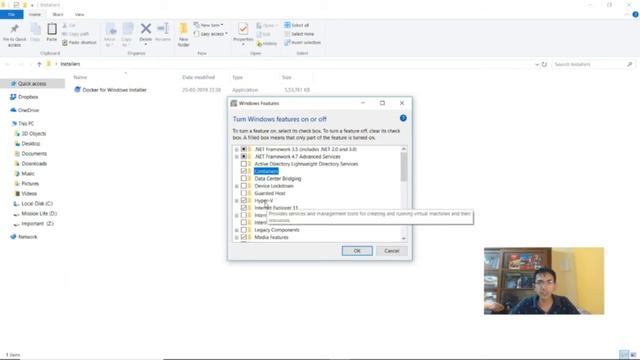Open Easy access dropdown in ribbon
640x360 pixels.
click(x=211, y=34)
